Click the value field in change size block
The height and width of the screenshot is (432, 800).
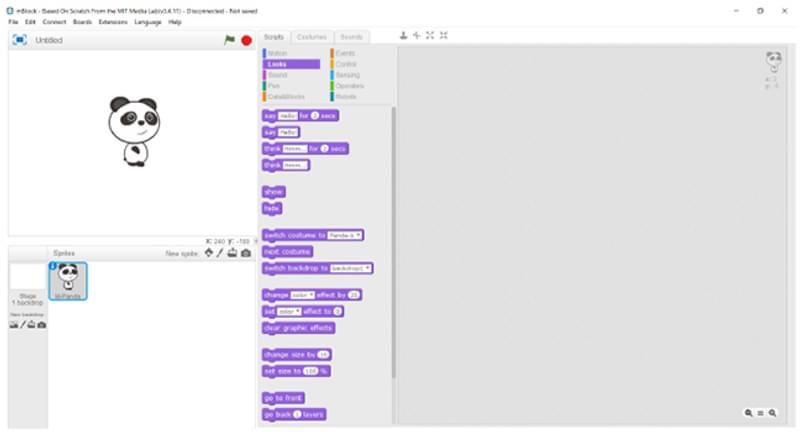coord(323,354)
